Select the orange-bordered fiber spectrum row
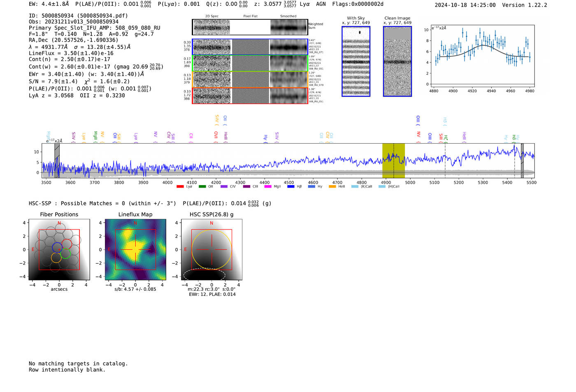This screenshot has height=392, width=576. 250,79
